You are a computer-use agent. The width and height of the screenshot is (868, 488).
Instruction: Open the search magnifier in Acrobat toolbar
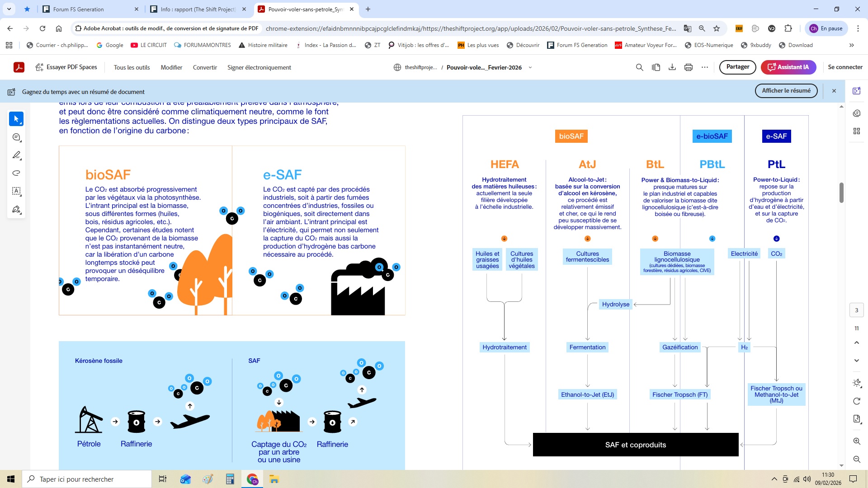coord(639,67)
